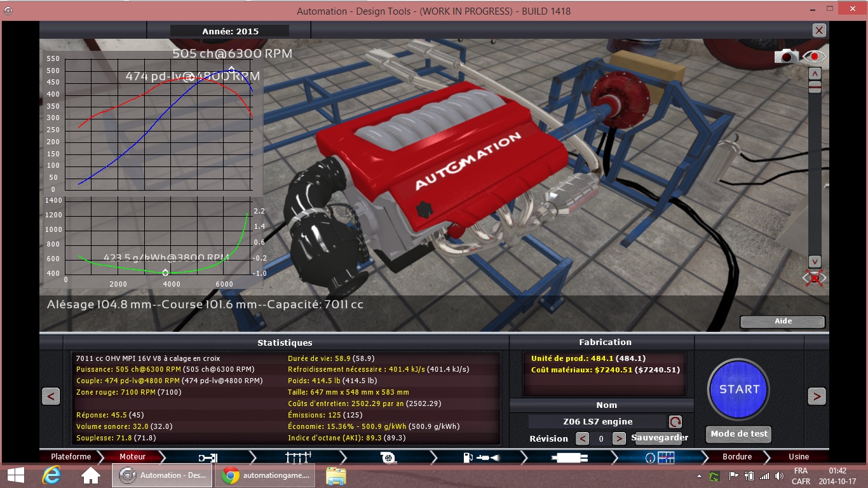868x488 pixels.
Task: Click the engine description 7011 cc OHV line
Action: [147, 358]
